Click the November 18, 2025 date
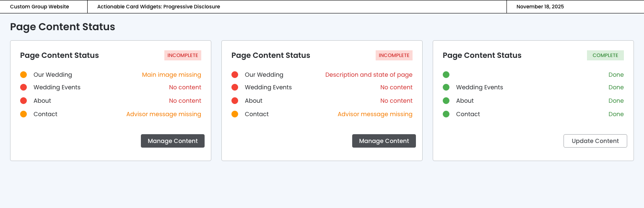This screenshot has height=208, width=644. [x=540, y=7]
